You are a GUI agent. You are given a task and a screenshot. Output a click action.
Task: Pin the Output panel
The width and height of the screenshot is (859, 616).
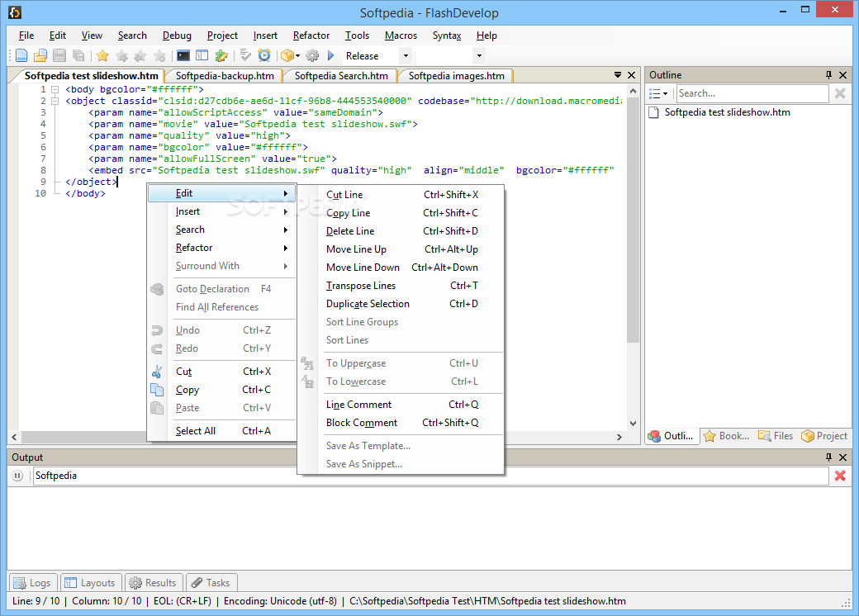click(x=828, y=457)
